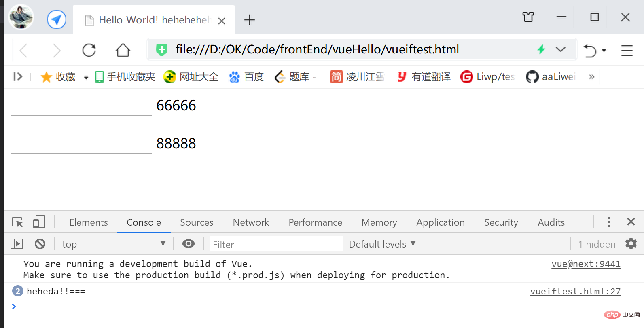Activate the inspect element picker
The height and width of the screenshot is (328, 644).
18,222
